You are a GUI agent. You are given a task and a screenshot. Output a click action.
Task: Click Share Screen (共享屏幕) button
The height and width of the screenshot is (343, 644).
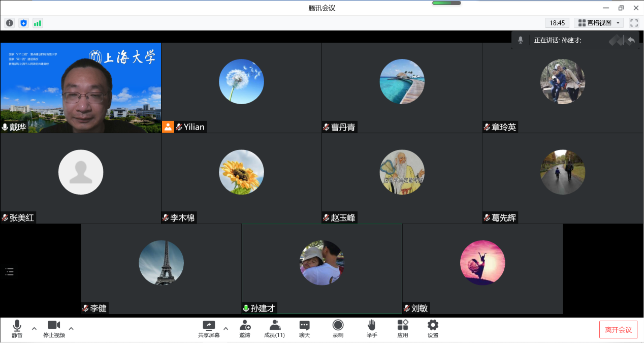209,329
